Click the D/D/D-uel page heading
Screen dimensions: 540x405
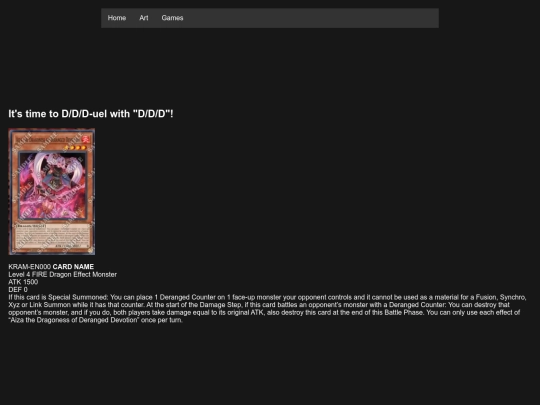pyautogui.click(x=91, y=114)
